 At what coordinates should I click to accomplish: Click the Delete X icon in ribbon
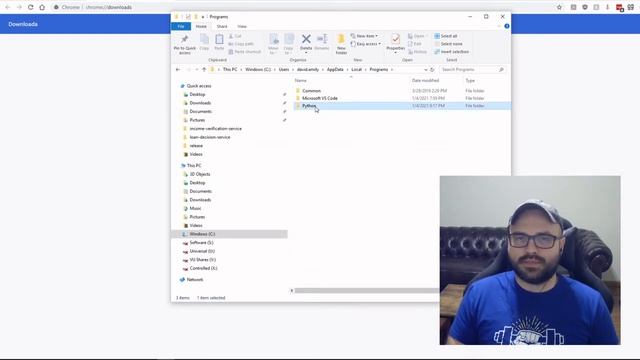pyautogui.click(x=306, y=39)
